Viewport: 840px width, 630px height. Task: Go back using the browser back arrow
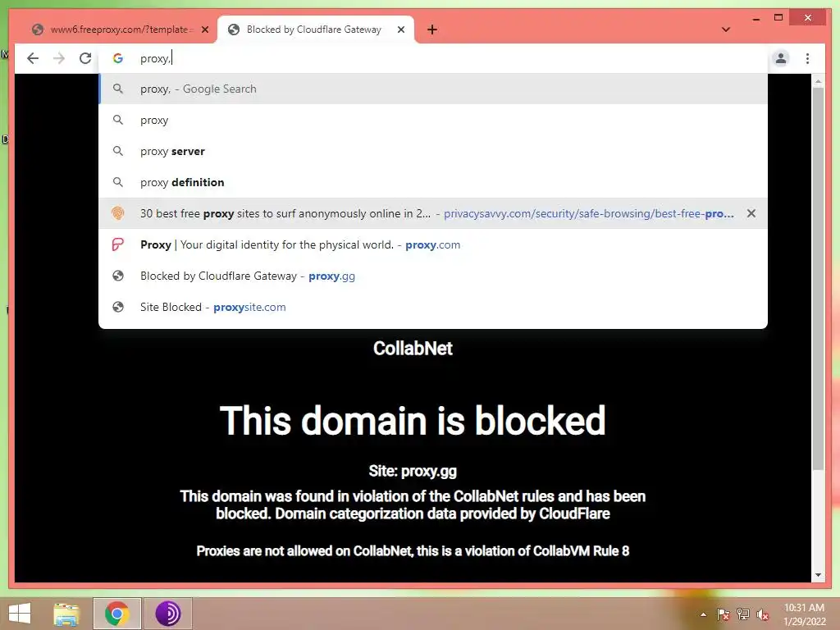pyautogui.click(x=33, y=58)
